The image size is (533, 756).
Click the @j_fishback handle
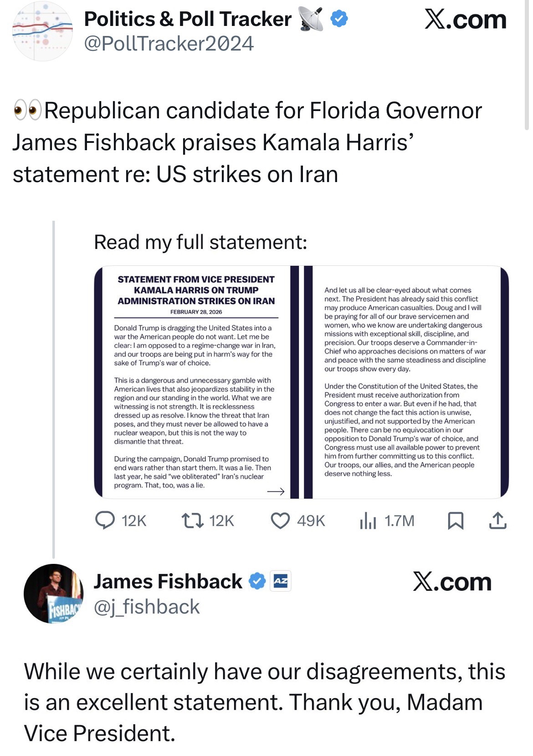[146, 607]
